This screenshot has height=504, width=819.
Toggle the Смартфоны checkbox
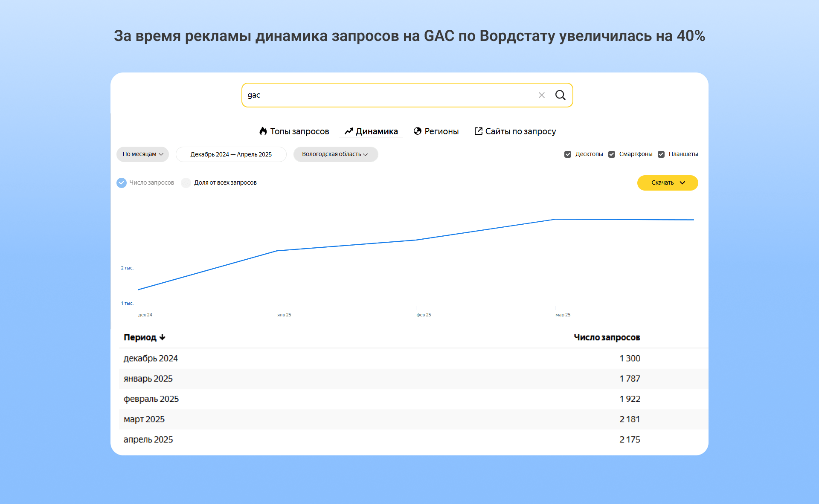pyautogui.click(x=612, y=154)
